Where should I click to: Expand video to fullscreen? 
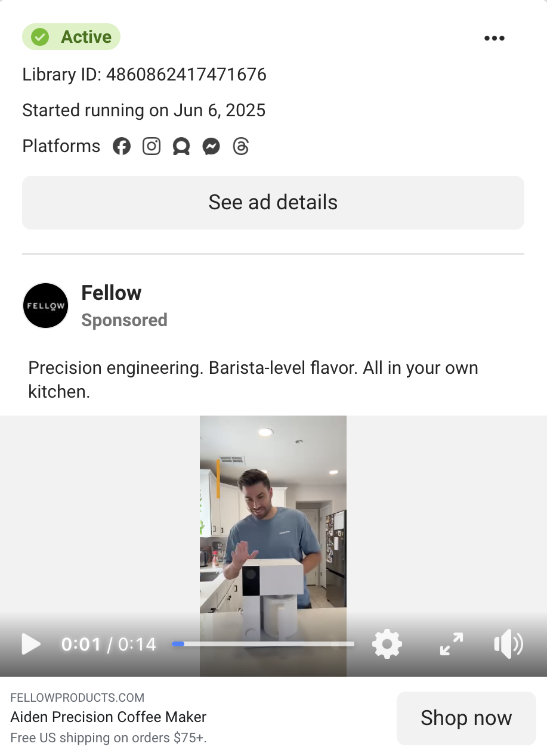click(452, 644)
